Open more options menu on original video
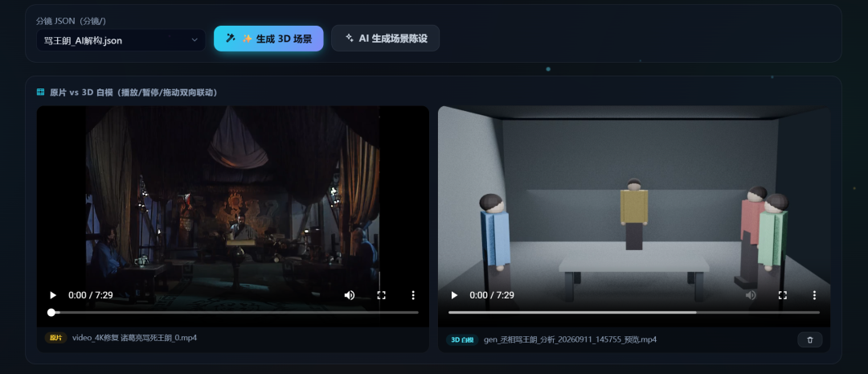 [x=413, y=295]
